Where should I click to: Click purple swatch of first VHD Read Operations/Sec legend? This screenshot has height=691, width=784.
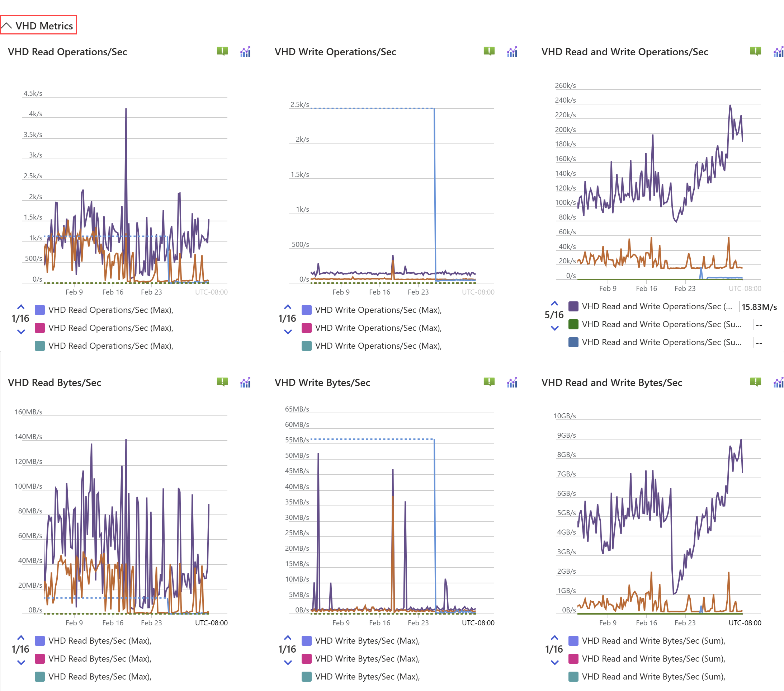click(39, 310)
